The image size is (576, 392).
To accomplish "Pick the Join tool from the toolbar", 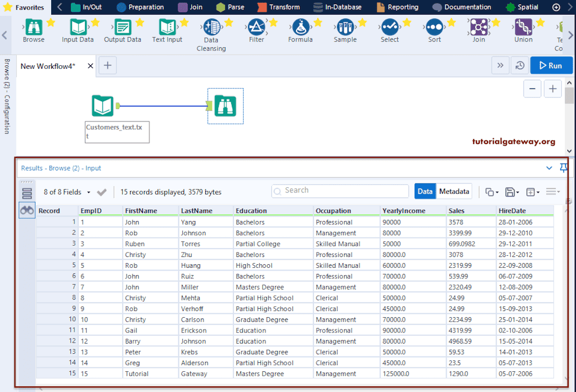I will tap(479, 28).
